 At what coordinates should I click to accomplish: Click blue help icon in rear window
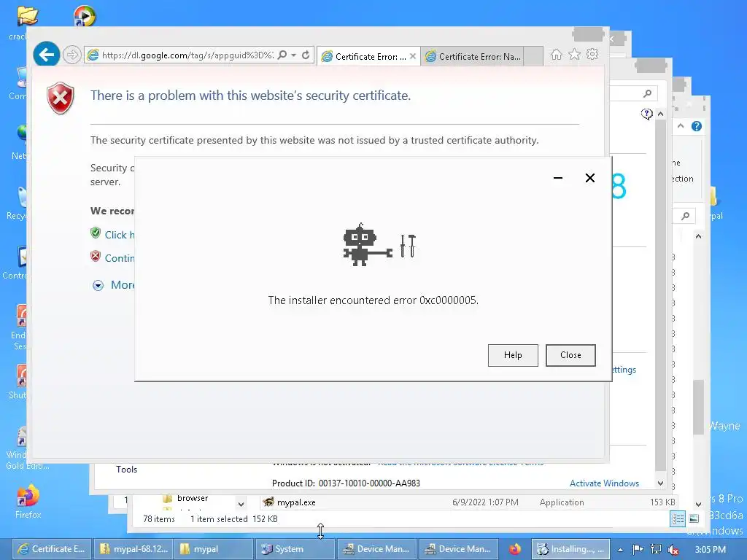click(697, 126)
